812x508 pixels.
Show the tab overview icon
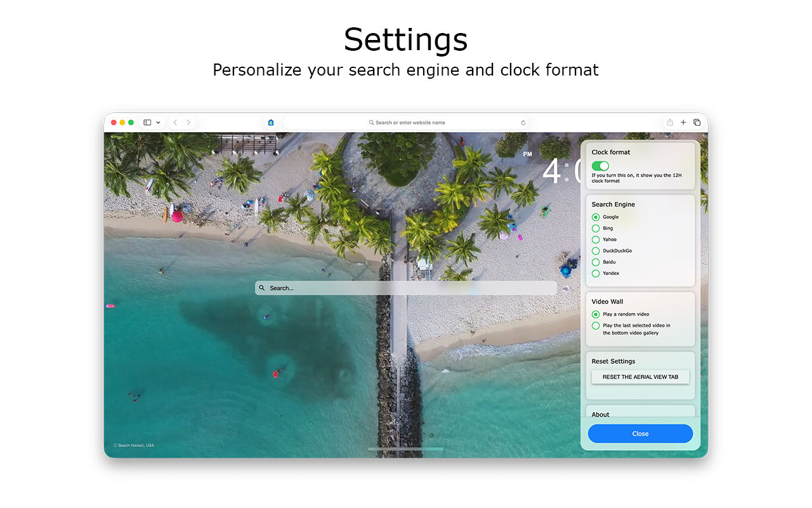pos(697,123)
